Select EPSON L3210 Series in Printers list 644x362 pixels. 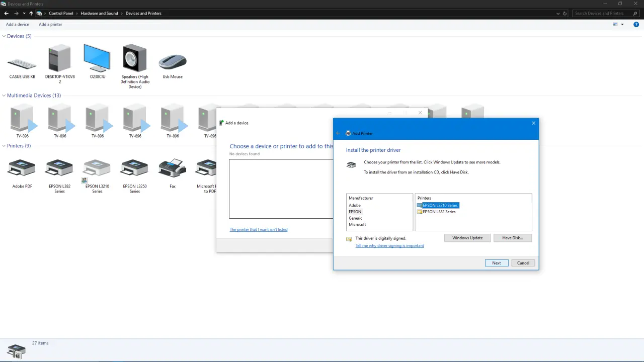tap(438, 205)
